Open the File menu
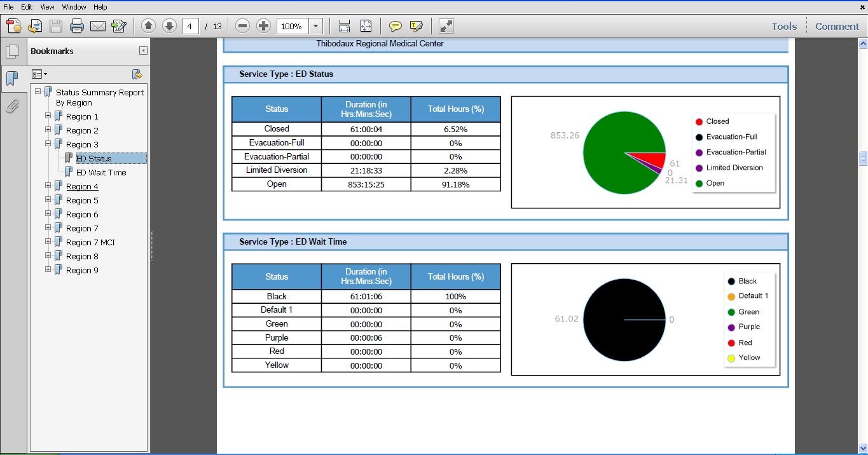 (8, 7)
